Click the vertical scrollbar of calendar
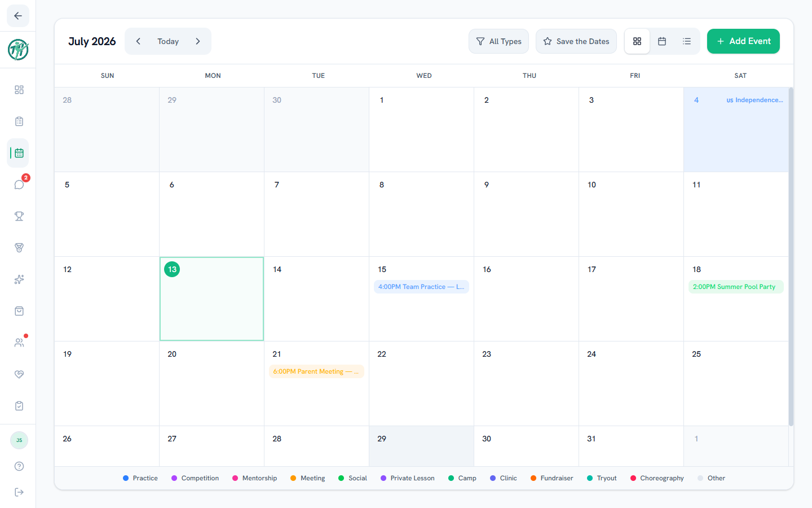 tap(791, 257)
